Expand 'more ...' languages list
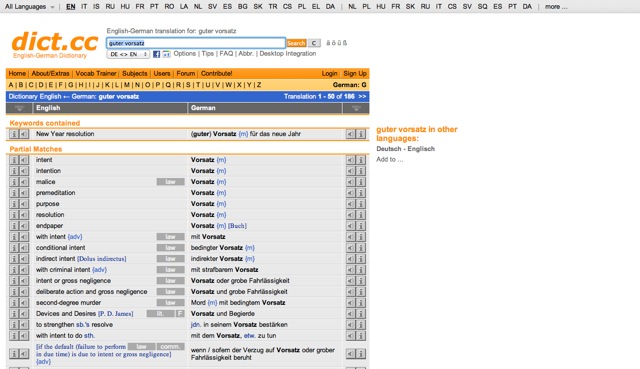The width and height of the screenshot is (640, 369). click(556, 7)
